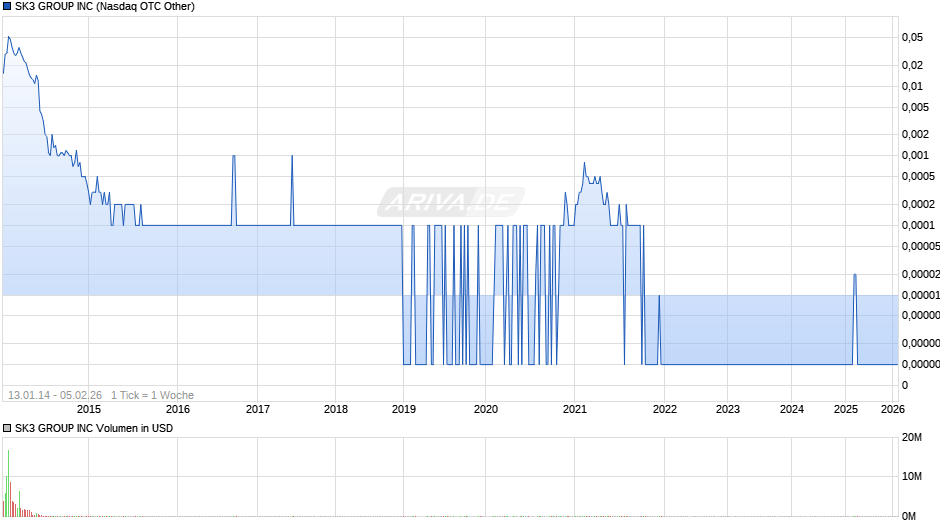
Task: Click the 2021 year label on x-axis
Action: pyautogui.click(x=574, y=409)
